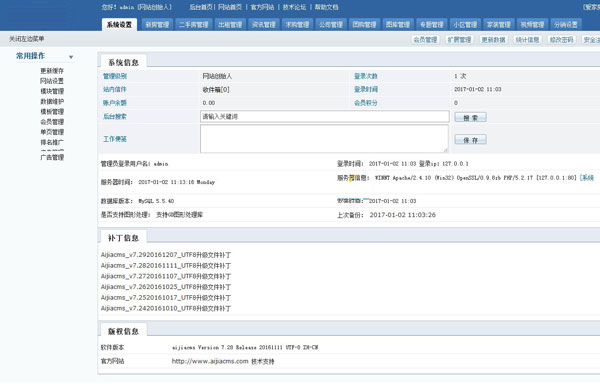The image size is (600, 384).
Task: Click the 会员积分 label
Action: point(365,103)
